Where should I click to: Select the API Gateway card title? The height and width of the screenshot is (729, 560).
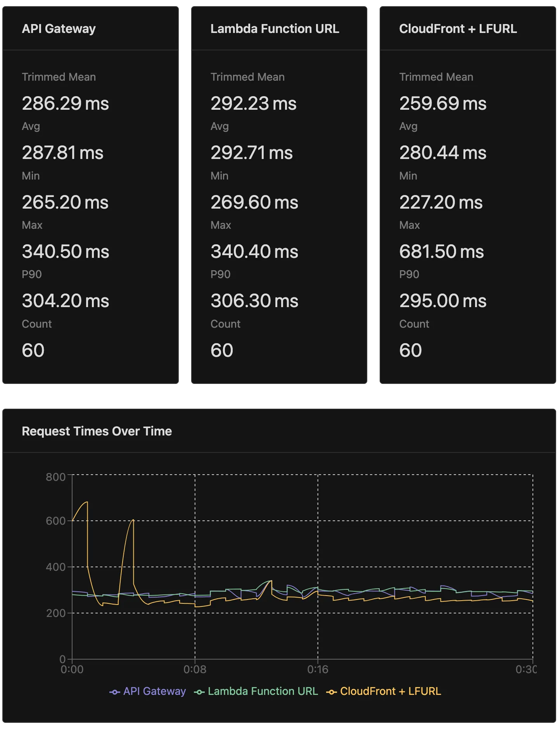coord(59,29)
